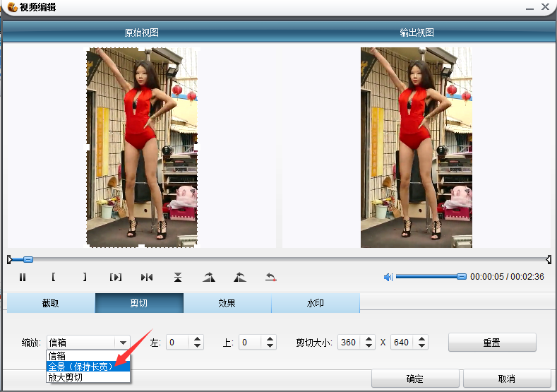Click the 视频编辑 app icon in title bar
This screenshot has height=392, width=557.
(13, 7)
